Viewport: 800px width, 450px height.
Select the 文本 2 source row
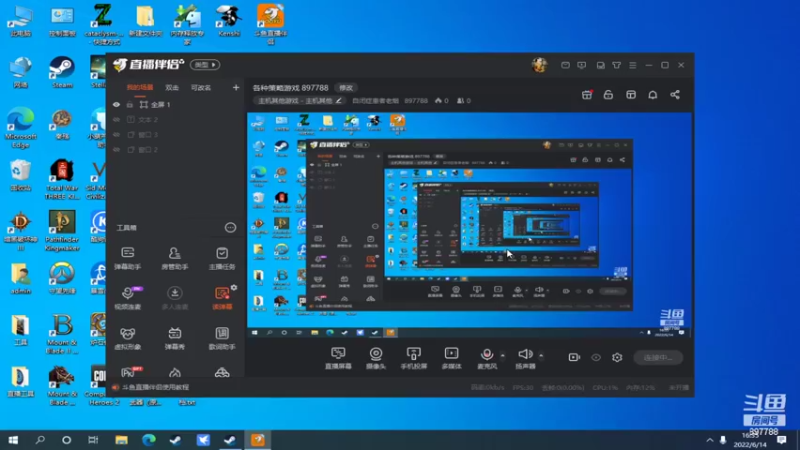coord(177,119)
